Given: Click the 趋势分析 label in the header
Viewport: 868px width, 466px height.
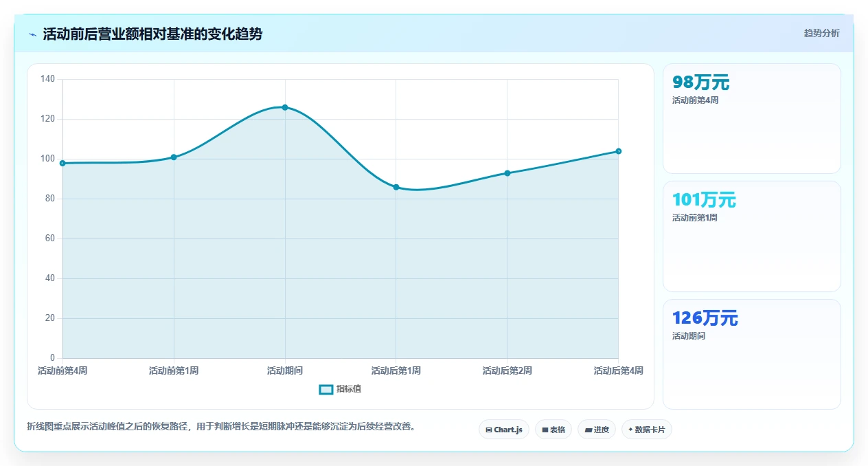Looking at the screenshot, I should 821,33.
